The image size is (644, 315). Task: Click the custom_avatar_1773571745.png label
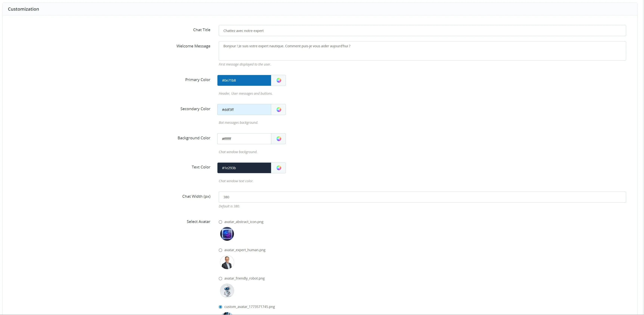(x=250, y=307)
